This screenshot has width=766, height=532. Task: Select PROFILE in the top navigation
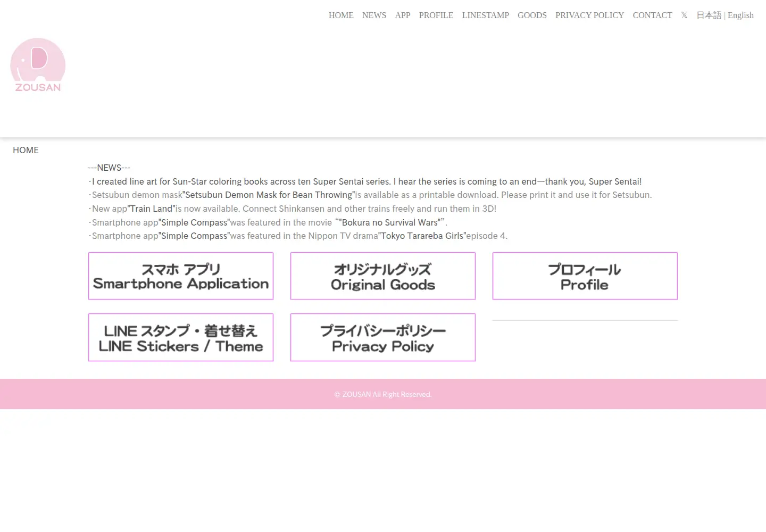[x=436, y=15]
